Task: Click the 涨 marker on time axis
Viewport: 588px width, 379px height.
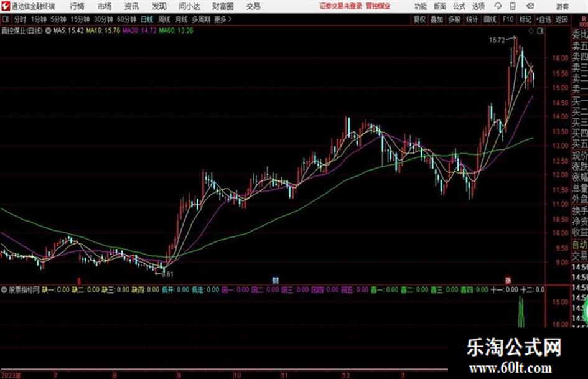Action: [508, 280]
